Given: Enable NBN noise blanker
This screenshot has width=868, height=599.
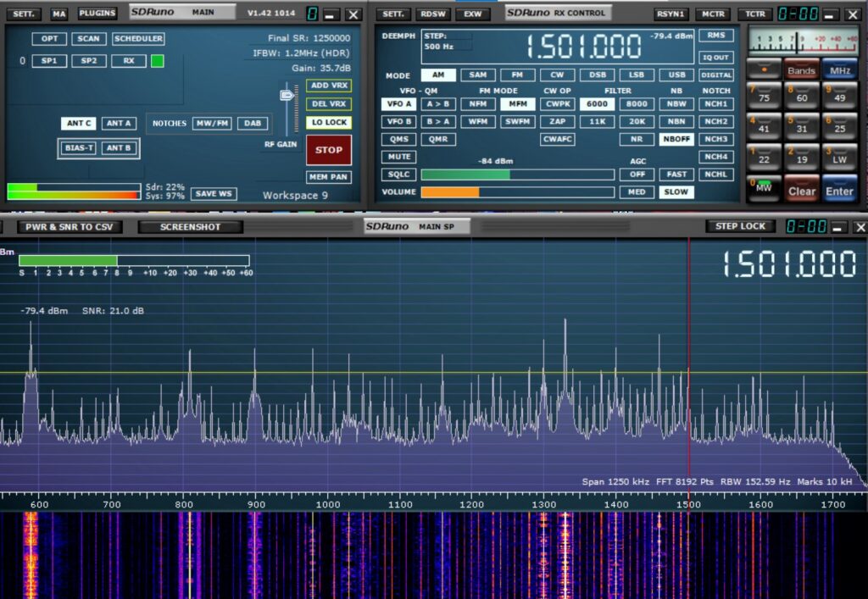Looking at the screenshot, I should [676, 121].
